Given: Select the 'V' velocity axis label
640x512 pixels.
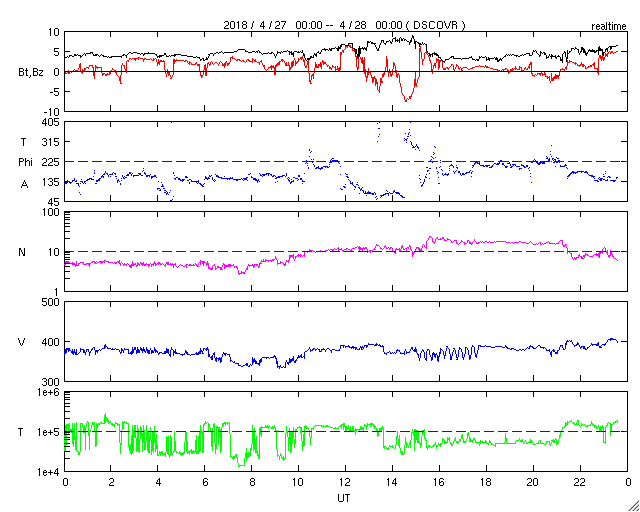Looking at the screenshot, I should tap(22, 342).
